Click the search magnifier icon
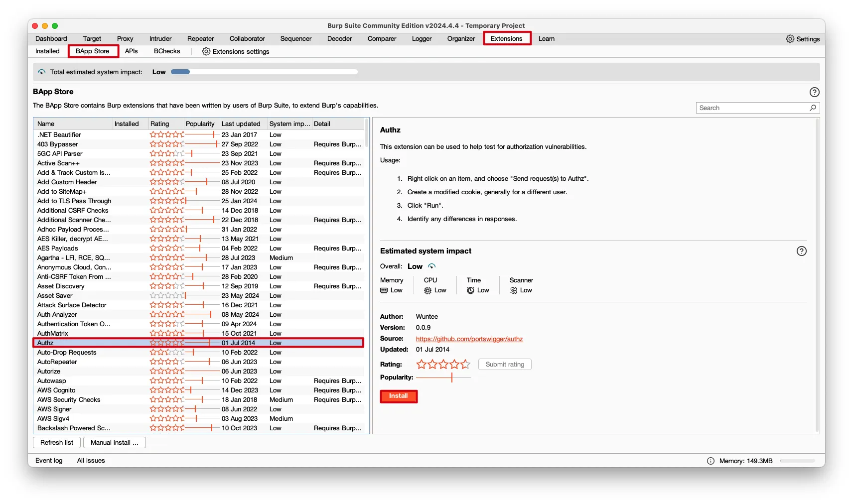 [813, 108]
